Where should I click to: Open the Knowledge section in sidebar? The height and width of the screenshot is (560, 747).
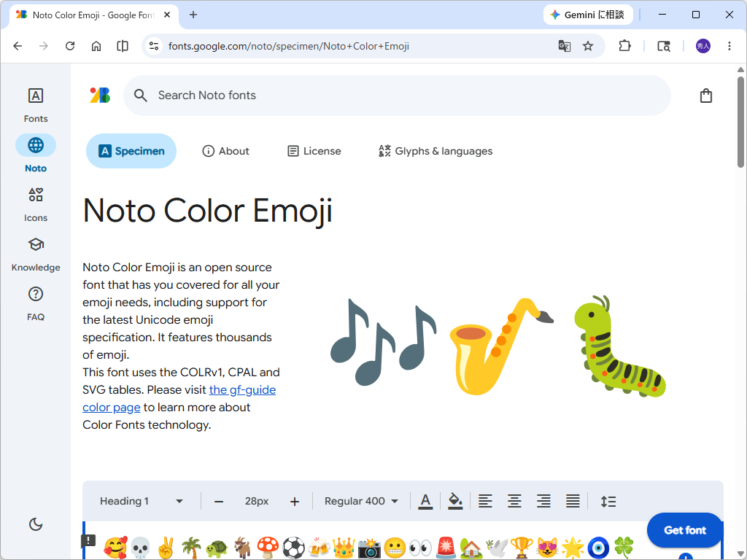pyautogui.click(x=36, y=254)
